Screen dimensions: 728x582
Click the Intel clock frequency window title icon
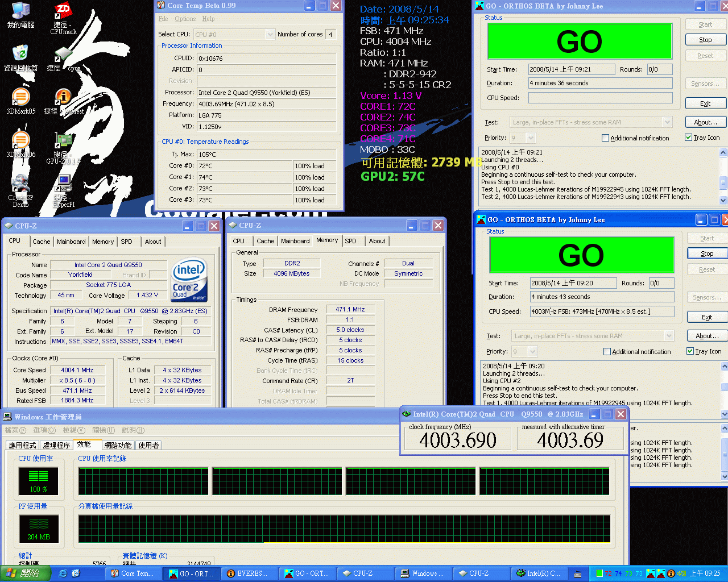406,414
